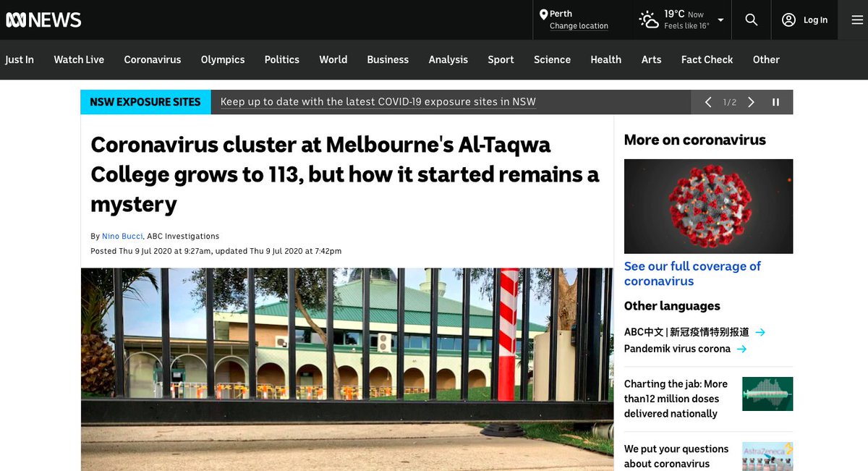Select Politics in the navigation bar
Viewport: 868px width, 471px height.
pyautogui.click(x=282, y=59)
